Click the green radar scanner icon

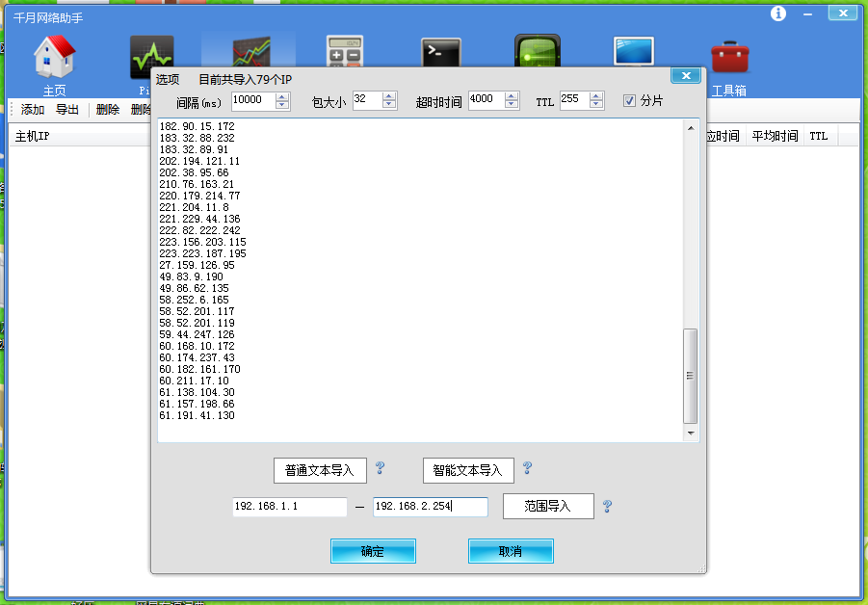[538, 56]
